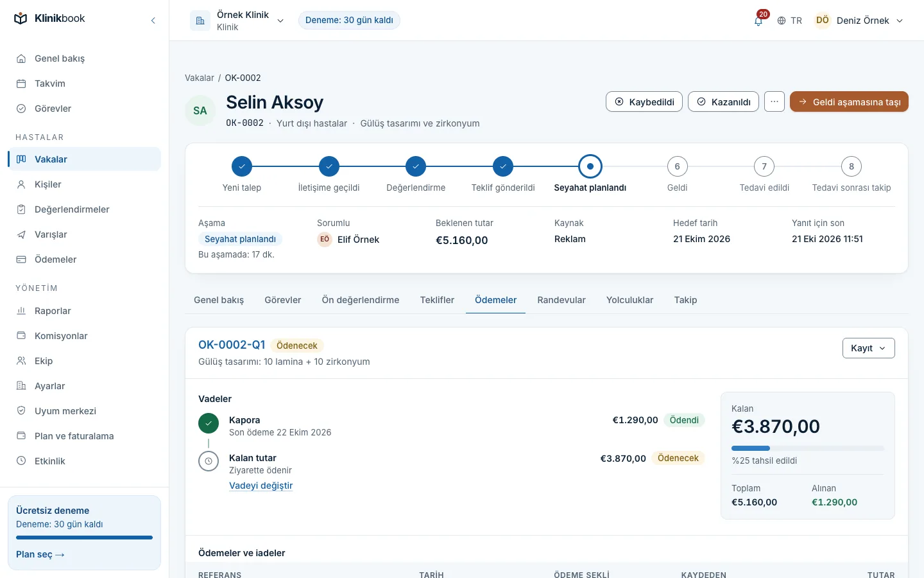Screen dimensions: 924x578
Task: Open Ödemeler in the sidebar
Action: coord(84,259)
